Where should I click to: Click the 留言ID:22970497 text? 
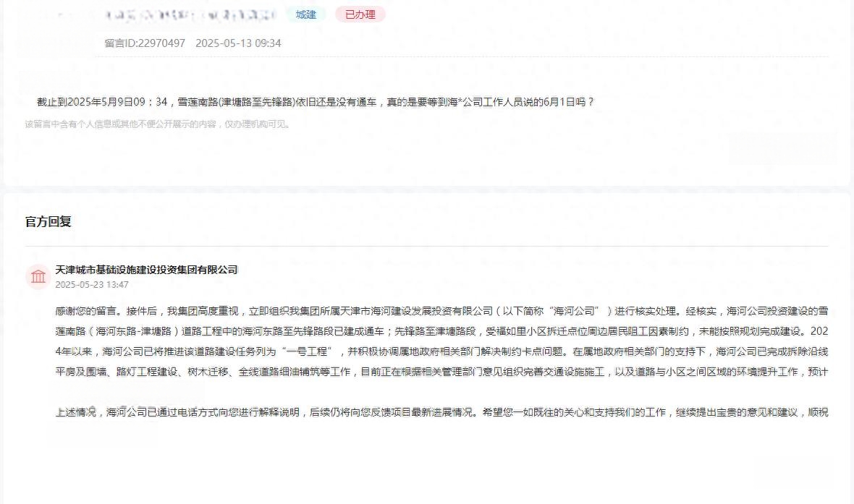point(145,43)
